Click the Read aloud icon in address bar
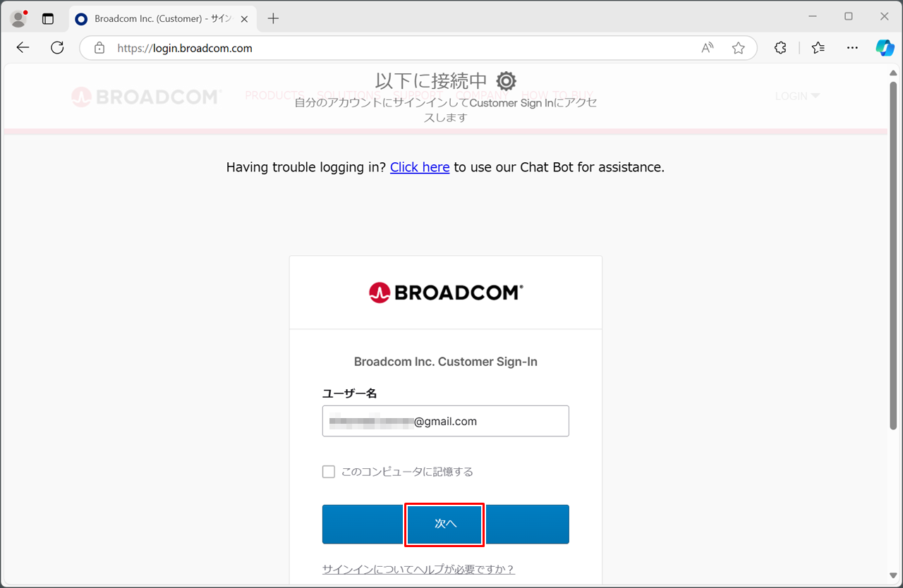This screenshot has width=903, height=588. coord(707,48)
